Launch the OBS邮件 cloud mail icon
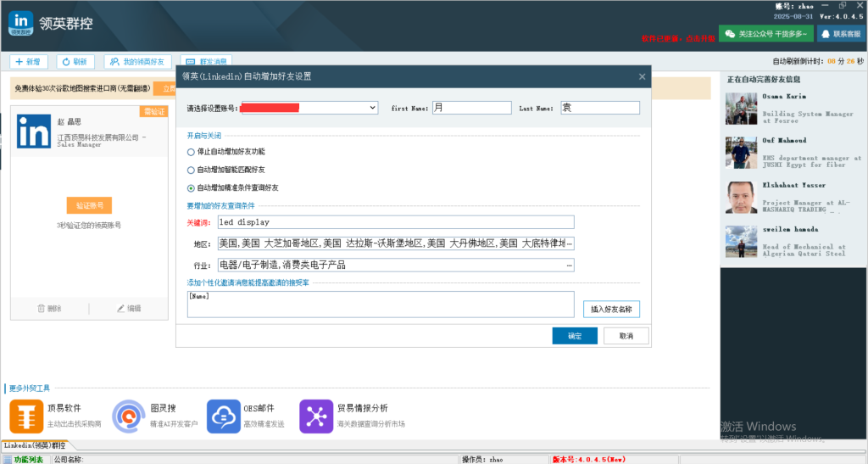This screenshot has width=868, height=464. pyautogui.click(x=224, y=416)
